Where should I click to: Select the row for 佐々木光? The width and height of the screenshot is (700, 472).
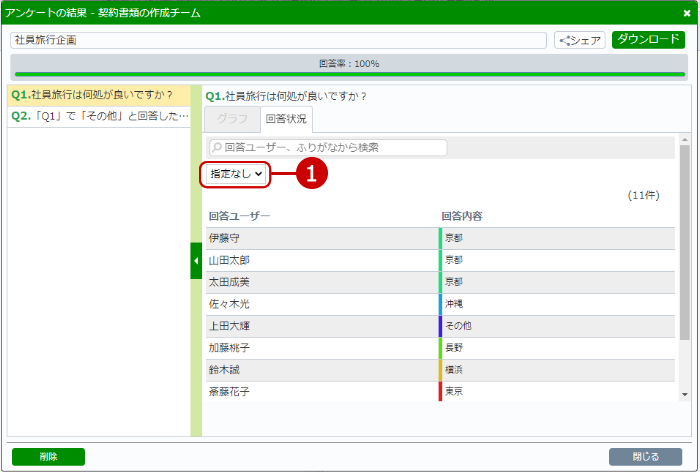point(440,304)
